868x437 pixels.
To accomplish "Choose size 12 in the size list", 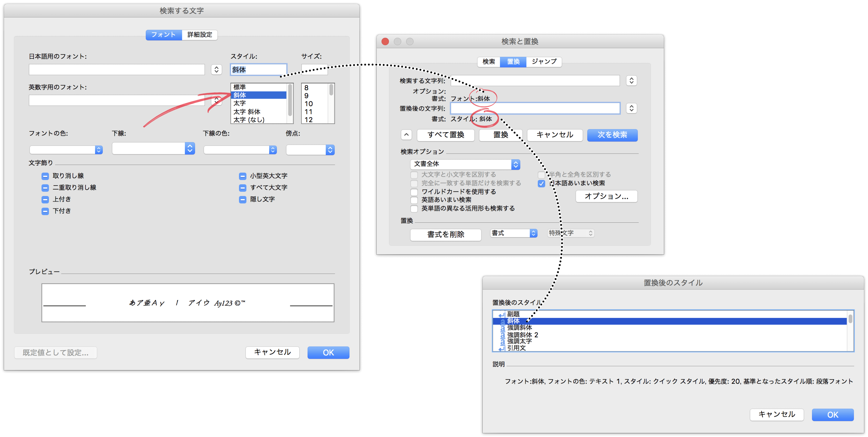I will pos(315,120).
